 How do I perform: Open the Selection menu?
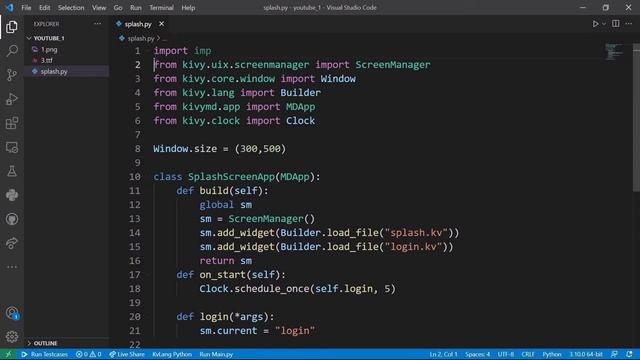[x=71, y=8]
